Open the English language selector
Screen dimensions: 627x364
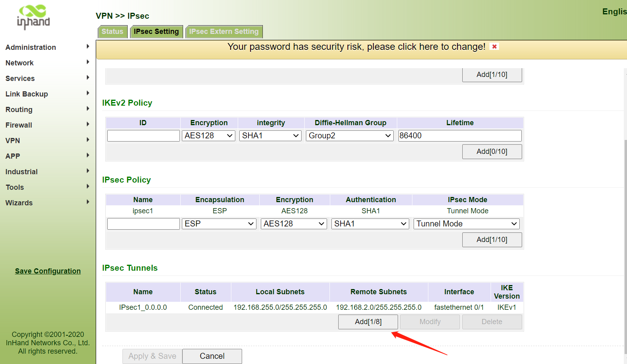(x=615, y=12)
